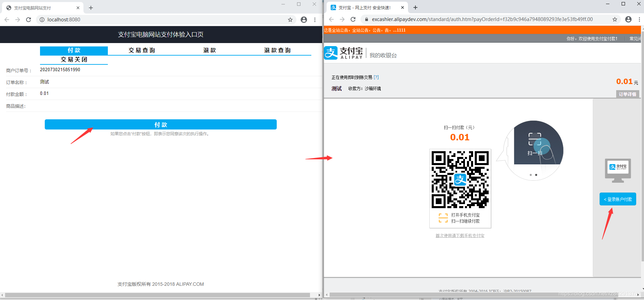Click back arrow in localhost browser window
The height and width of the screenshot is (300, 644).
(7, 20)
